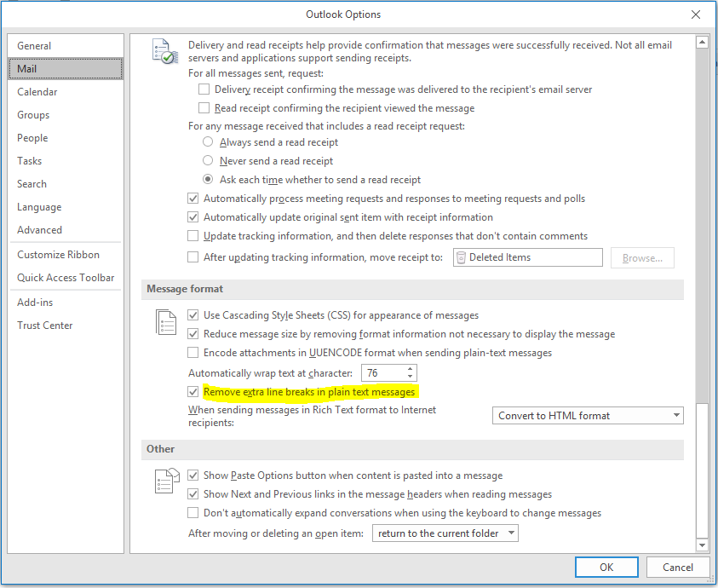
Task: Click the increment arrow on wrap text stepper
Action: 408,369
